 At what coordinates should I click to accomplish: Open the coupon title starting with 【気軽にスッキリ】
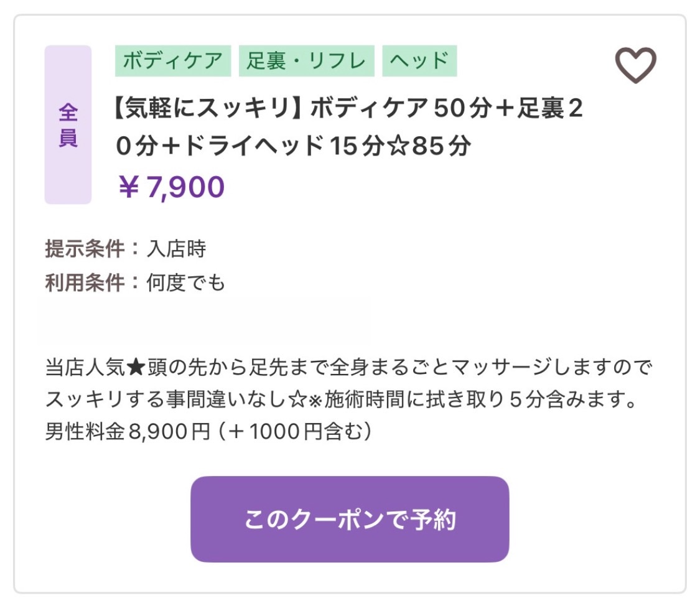click(348, 127)
